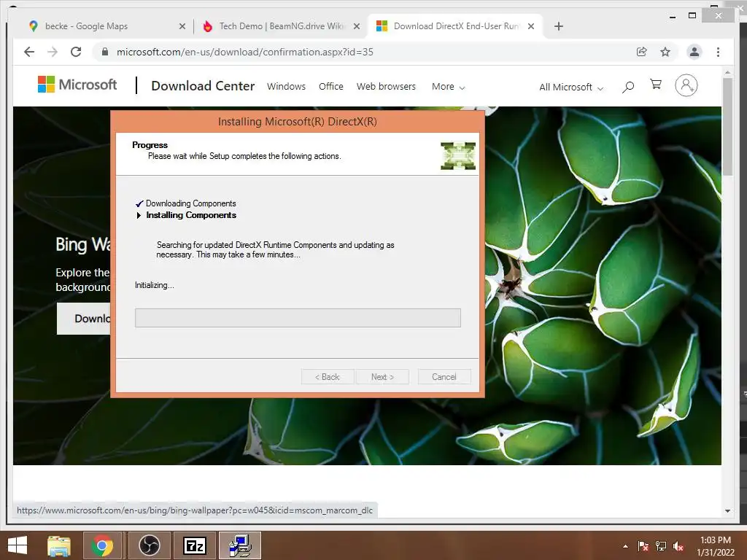
Task: View site security lock info
Action: point(105,52)
